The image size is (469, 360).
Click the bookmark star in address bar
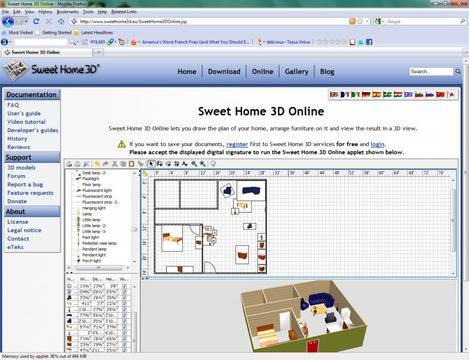click(360, 21)
